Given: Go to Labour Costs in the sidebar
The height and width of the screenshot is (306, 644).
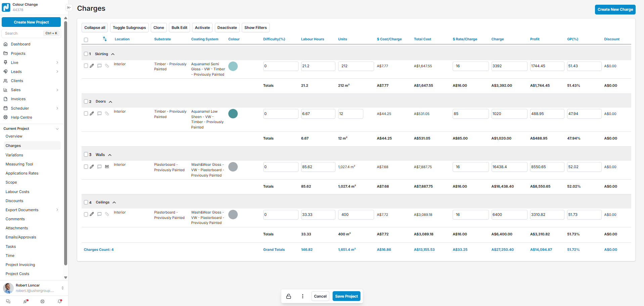Looking at the screenshot, I should tap(17, 192).
